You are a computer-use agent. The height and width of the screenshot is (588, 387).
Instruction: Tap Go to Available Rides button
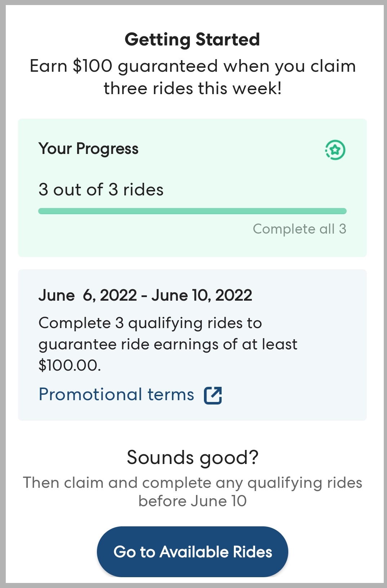192,552
